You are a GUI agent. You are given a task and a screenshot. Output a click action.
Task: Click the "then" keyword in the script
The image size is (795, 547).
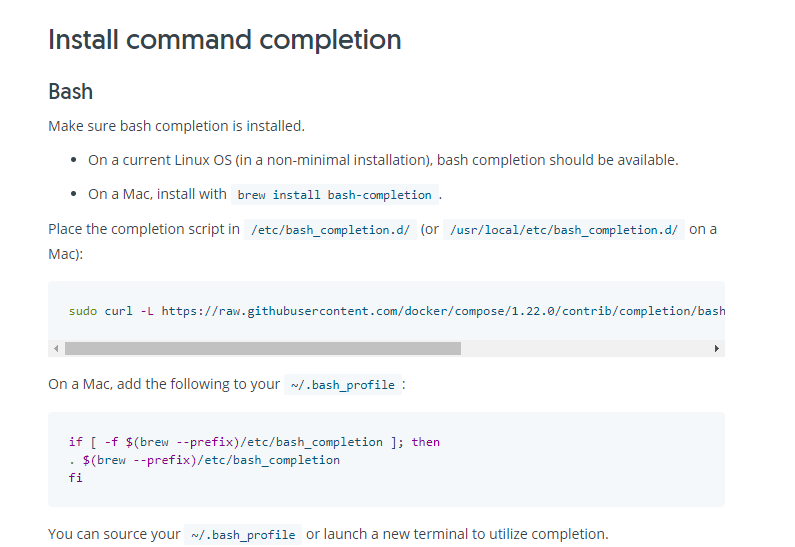[x=425, y=442]
